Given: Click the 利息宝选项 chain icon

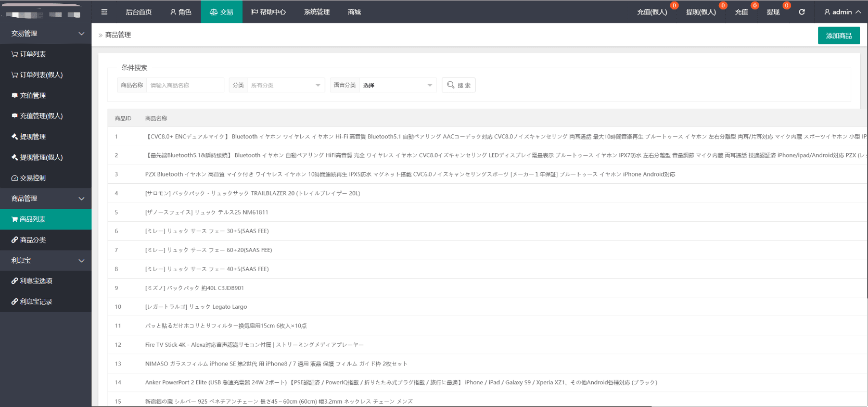Looking at the screenshot, I should click(x=14, y=281).
